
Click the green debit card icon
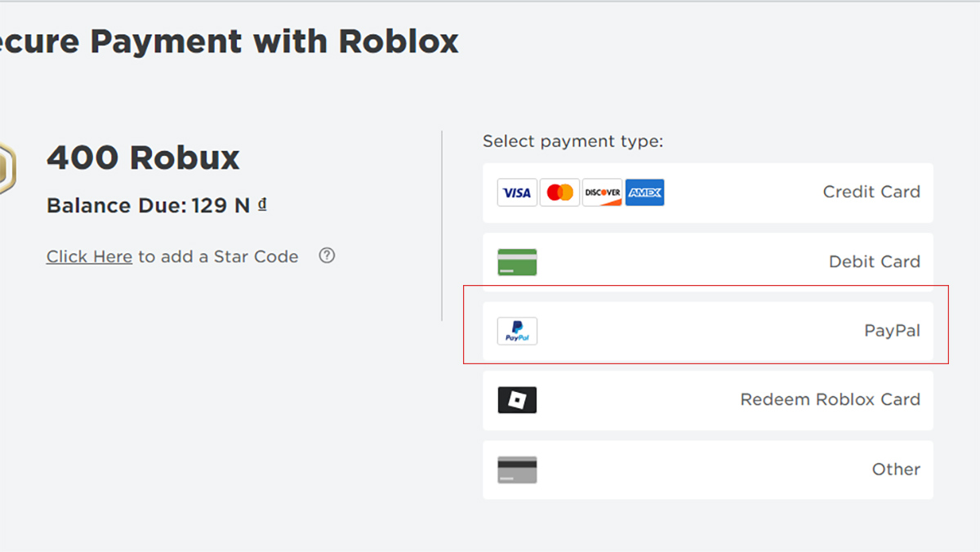tap(517, 261)
